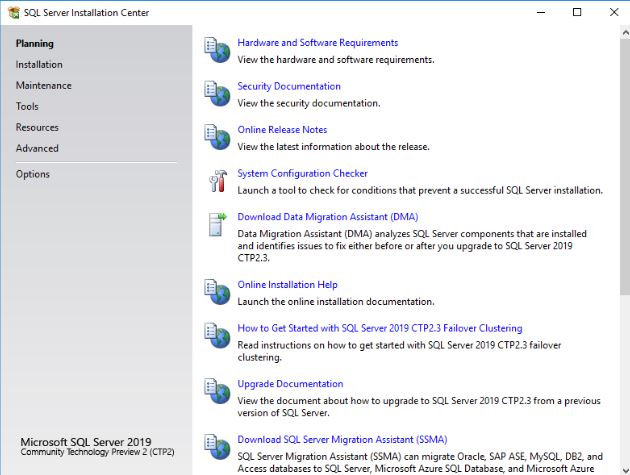This screenshot has width=630, height=475.
Task: Click 'View the document about how to upgrade' text
Action: (419, 406)
